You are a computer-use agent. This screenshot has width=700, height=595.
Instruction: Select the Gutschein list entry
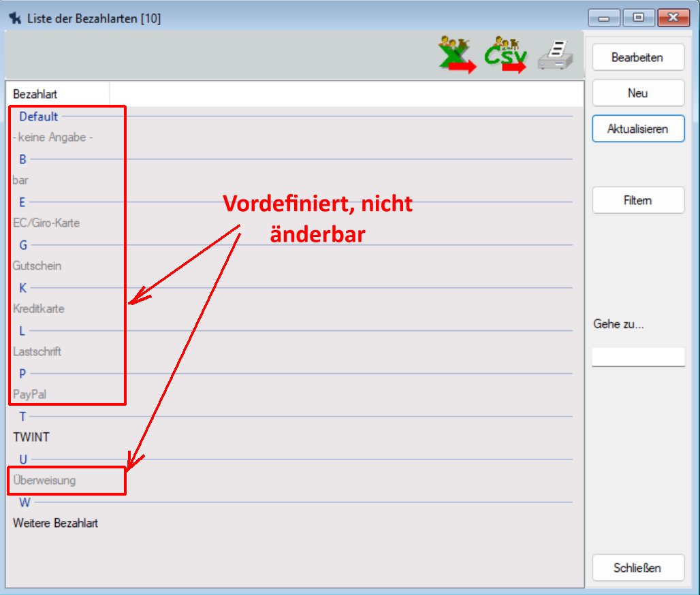(37, 266)
